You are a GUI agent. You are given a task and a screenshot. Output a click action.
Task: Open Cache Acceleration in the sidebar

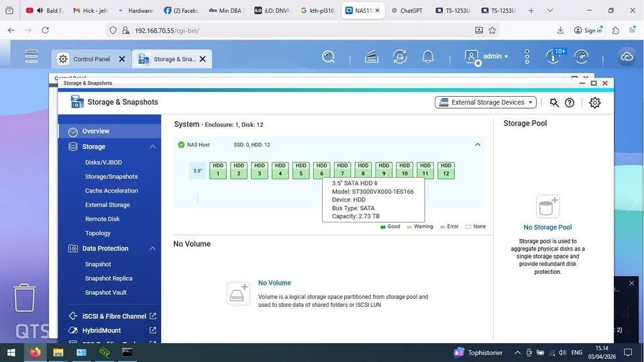coord(111,191)
